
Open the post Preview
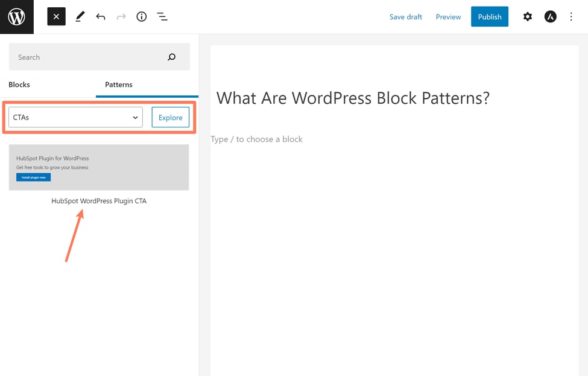pos(448,17)
